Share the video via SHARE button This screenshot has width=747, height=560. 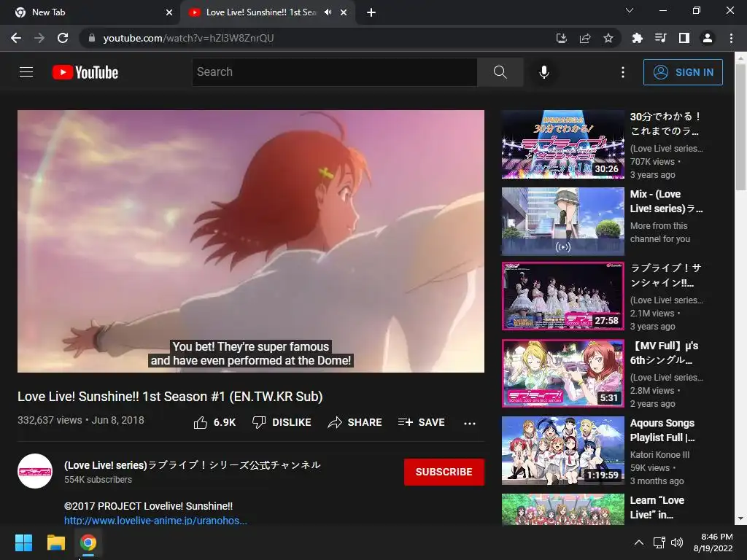(355, 422)
